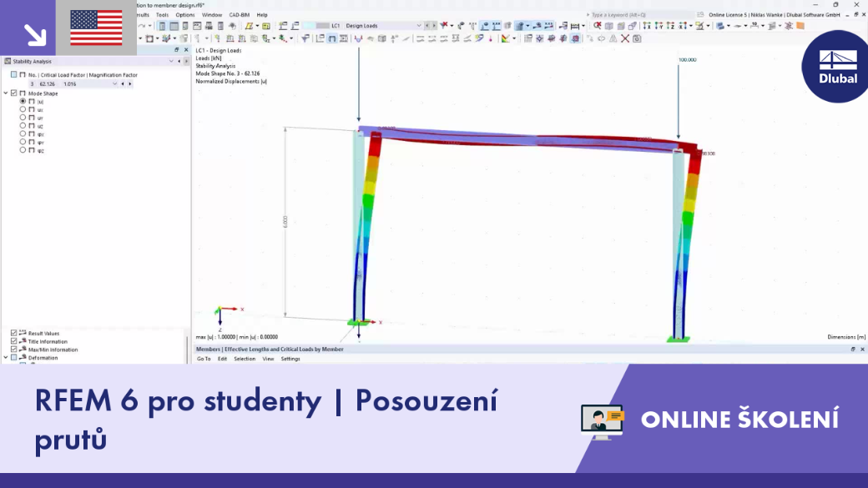Click the yellow parallelogram surface icon
This screenshot has height=488, width=868.
pos(249,26)
